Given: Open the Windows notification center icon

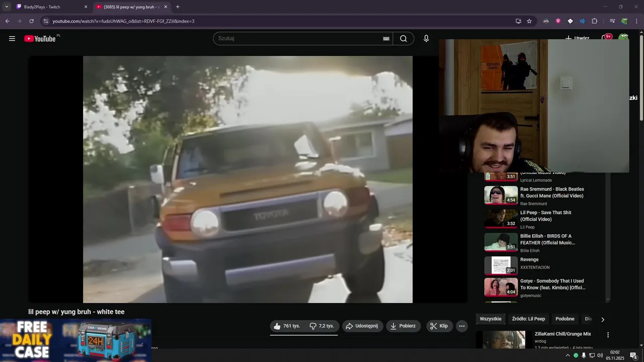Looking at the screenshot, I should (x=634, y=355).
